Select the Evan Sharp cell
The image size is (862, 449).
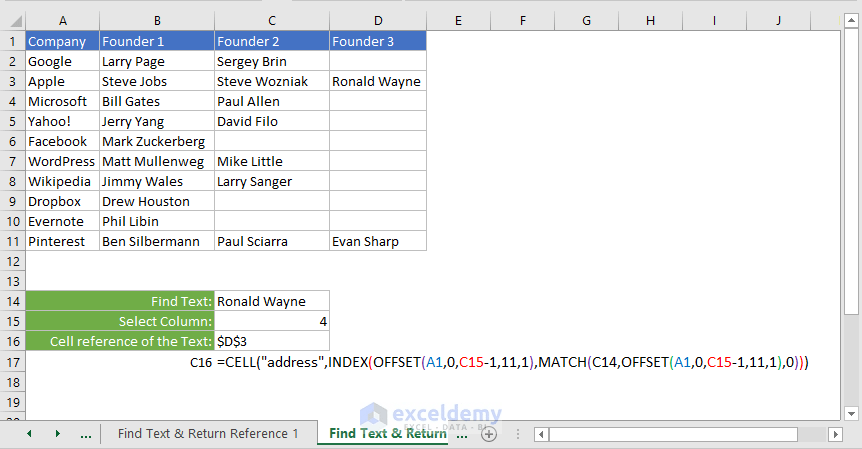(378, 241)
